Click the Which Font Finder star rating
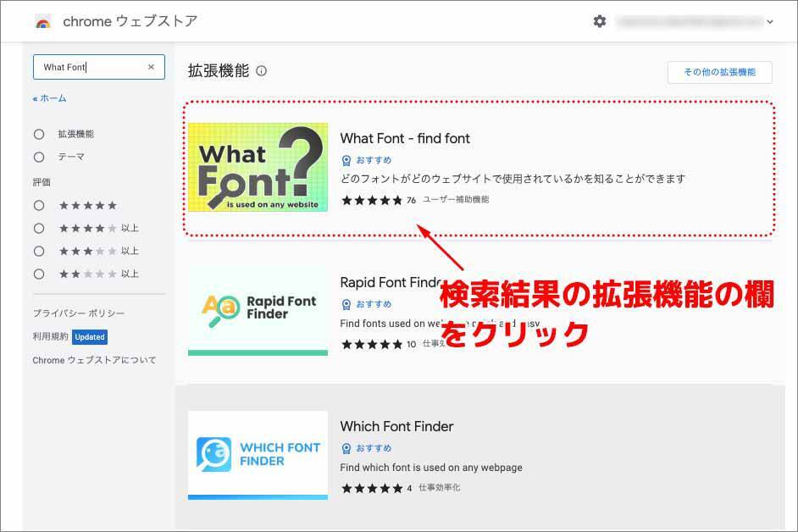This screenshot has width=798, height=532. click(372, 488)
